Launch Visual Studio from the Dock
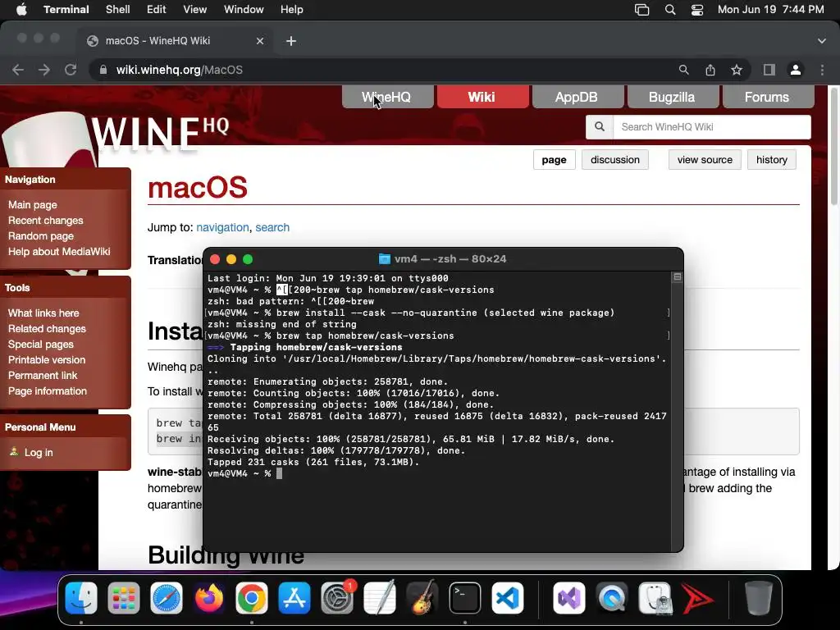The width and height of the screenshot is (840, 630). [x=569, y=598]
